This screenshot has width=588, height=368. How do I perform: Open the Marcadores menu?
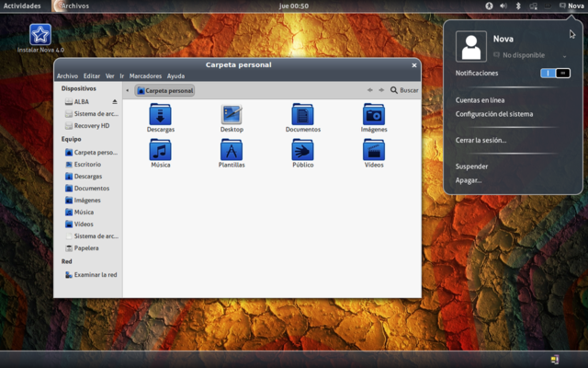(x=145, y=76)
